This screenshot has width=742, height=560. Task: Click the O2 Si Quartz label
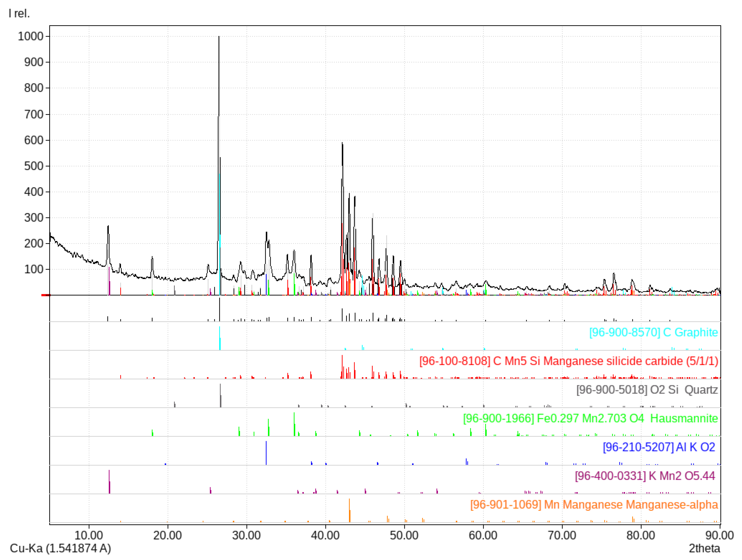(647, 390)
